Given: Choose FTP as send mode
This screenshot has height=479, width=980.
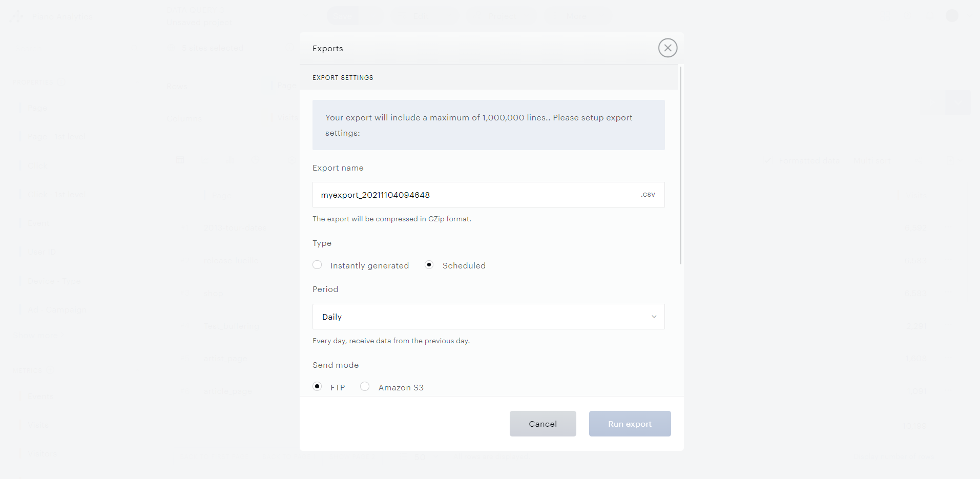Looking at the screenshot, I should pyautogui.click(x=318, y=387).
